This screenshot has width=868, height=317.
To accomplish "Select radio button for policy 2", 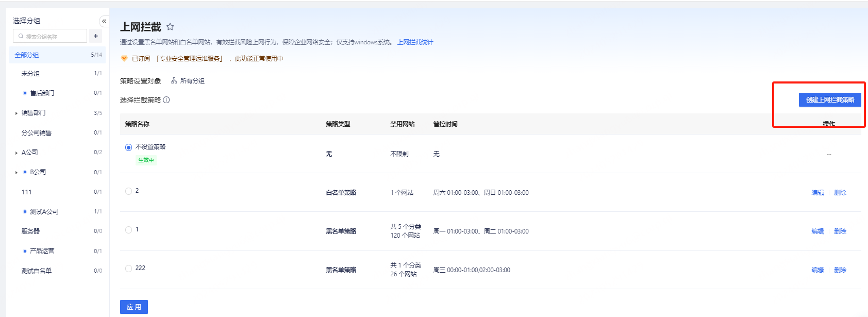I will pos(128,191).
